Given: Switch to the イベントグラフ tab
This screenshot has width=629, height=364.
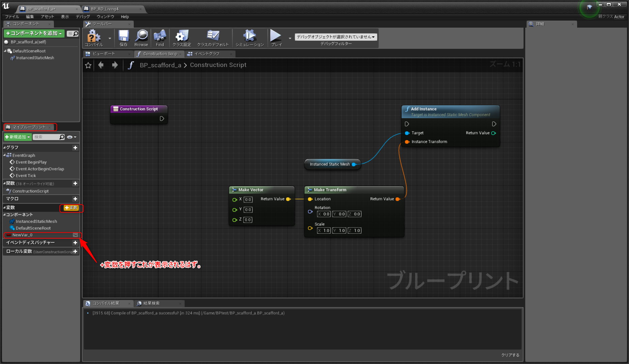Looking at the screenshot, I should [x=210, y=54].
